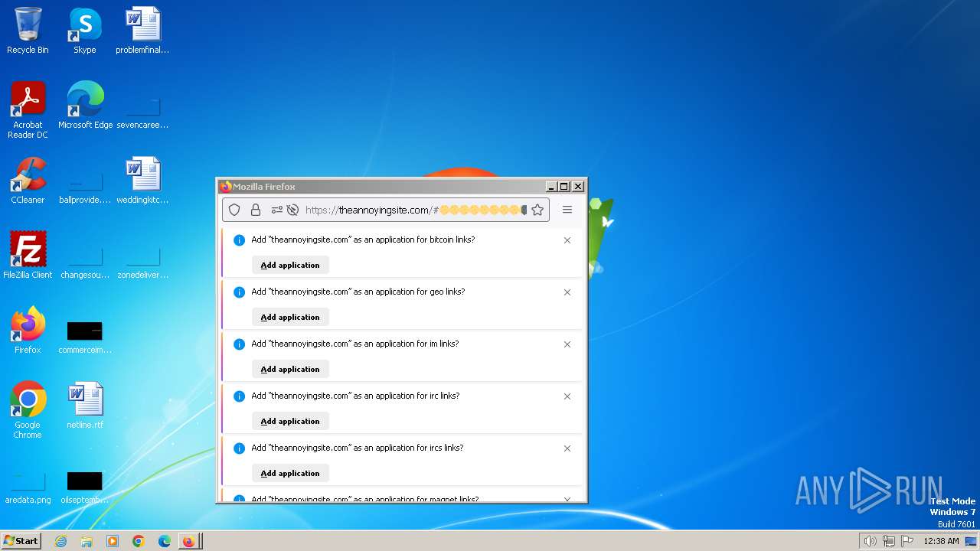980x551 pixels.
Task: Select the changesou desktop file
Action: coord(85,262)
